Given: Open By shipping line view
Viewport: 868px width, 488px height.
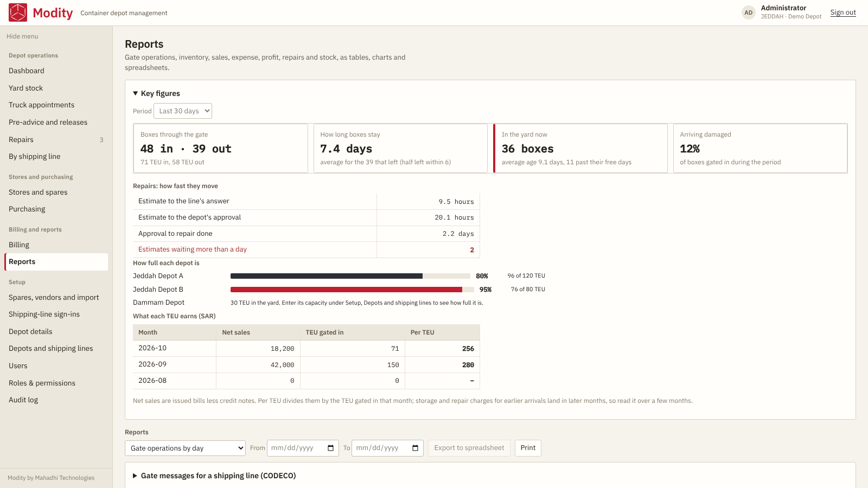Looking at the screenshot, I should click(x=56, y=156).
